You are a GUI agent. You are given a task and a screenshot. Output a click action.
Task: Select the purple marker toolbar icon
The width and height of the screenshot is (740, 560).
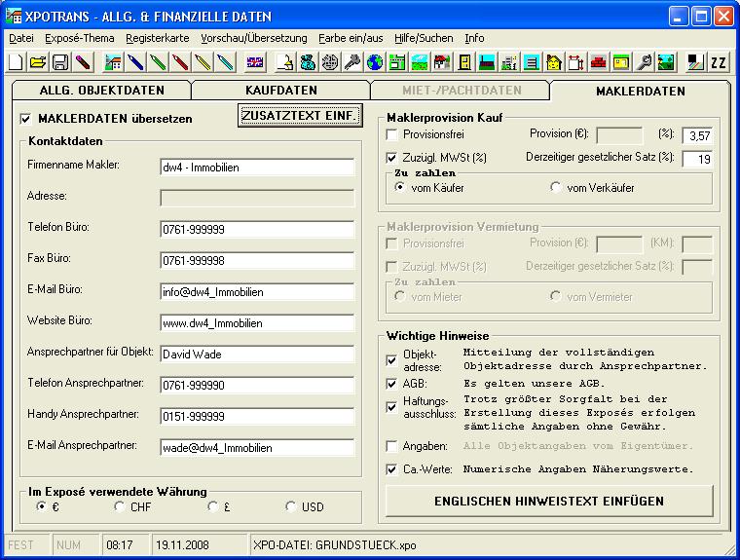83,62
